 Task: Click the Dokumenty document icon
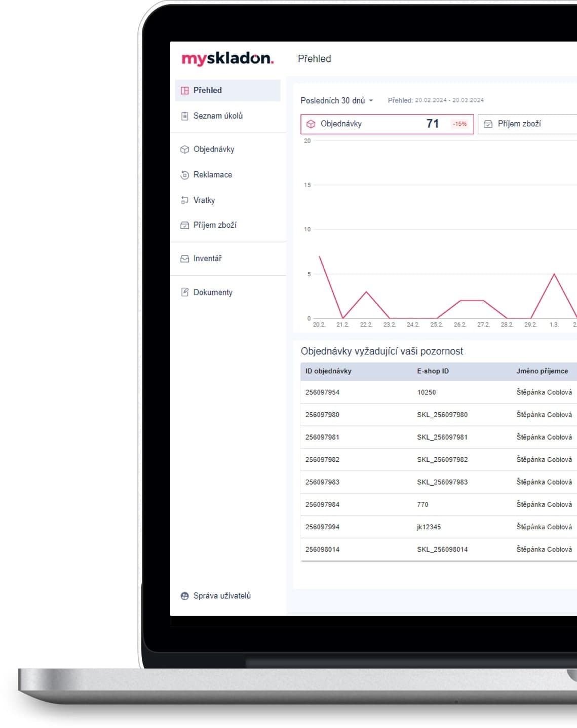click(184, 292)
